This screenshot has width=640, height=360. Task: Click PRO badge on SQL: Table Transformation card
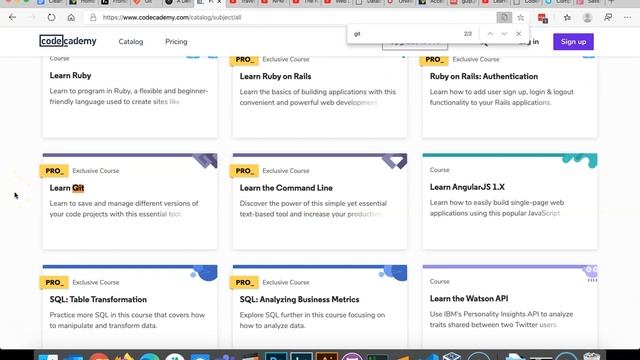[54, 282]
